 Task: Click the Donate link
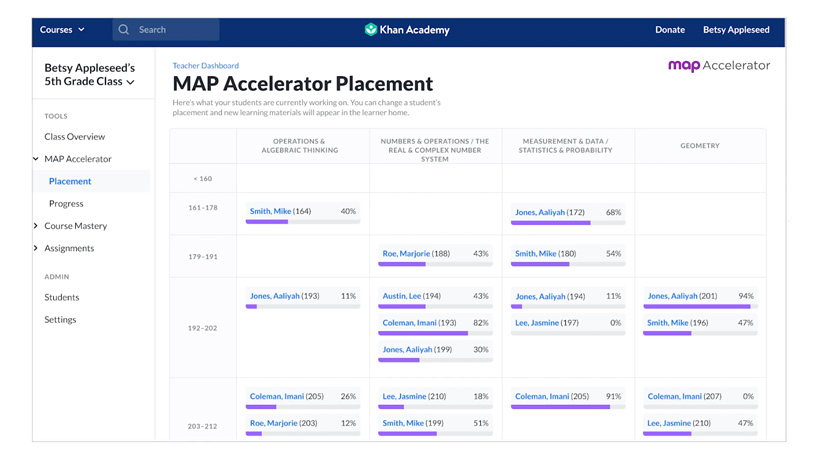tap(670, 30)
